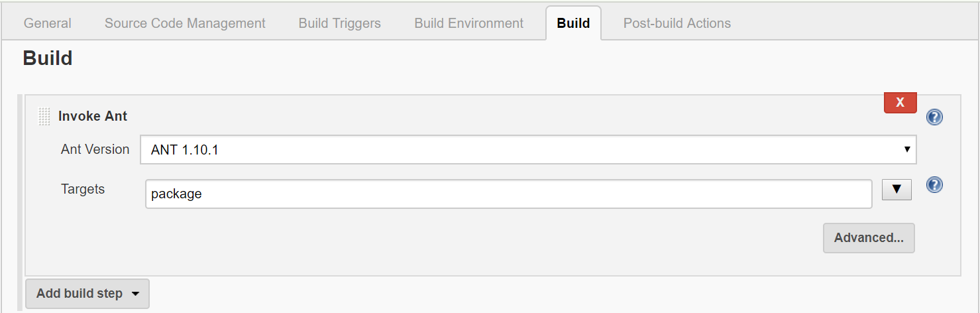Click the Ant Version label
This screenshot has height=313, width=980.
tap(95, 149)
